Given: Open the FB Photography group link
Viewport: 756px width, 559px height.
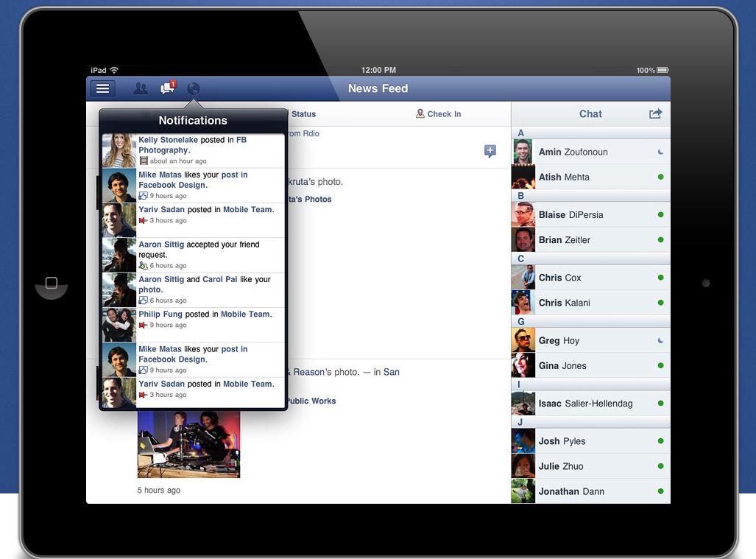Looking at the screenshot, I should pos(192,145).
